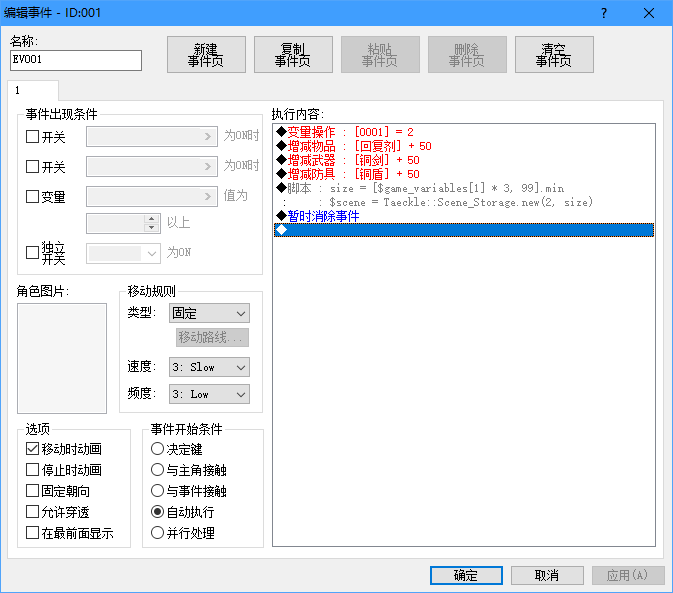Viewport: 673px width, 593px height.
Task: Select the 与主角接触 trigger radio button
Action: pos(158,470)
